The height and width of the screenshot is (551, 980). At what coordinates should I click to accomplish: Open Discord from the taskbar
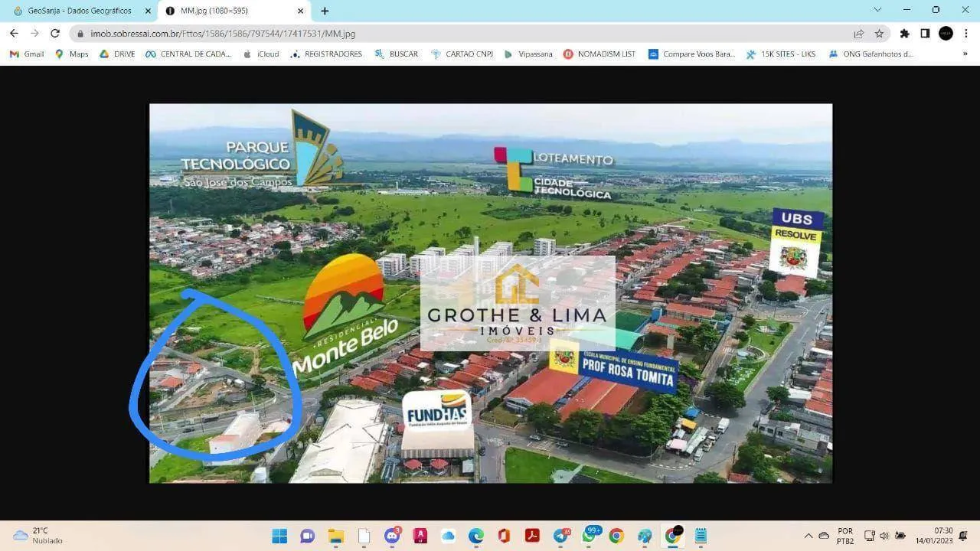(392, 536)
